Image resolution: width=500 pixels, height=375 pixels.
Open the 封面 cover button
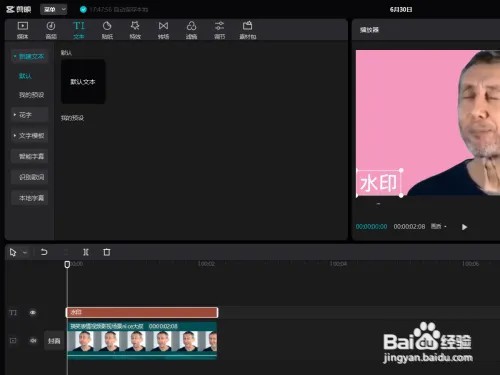point(54,341)
